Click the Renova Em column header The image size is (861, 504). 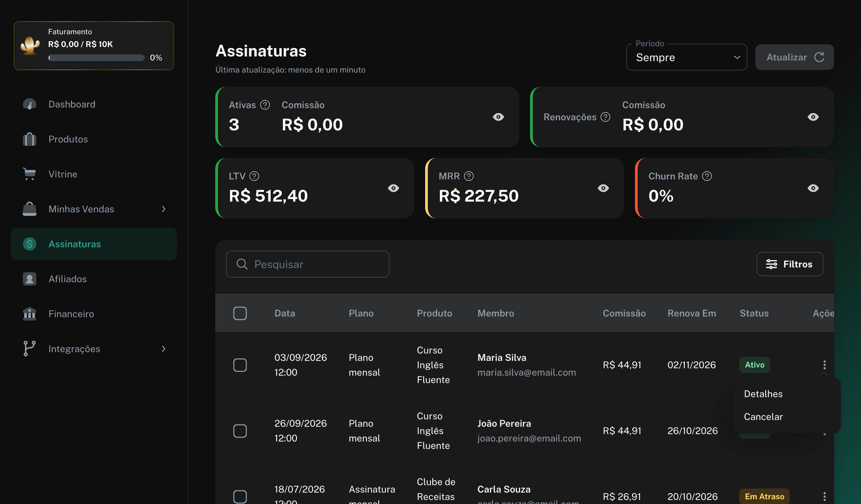tap(691, 313)
